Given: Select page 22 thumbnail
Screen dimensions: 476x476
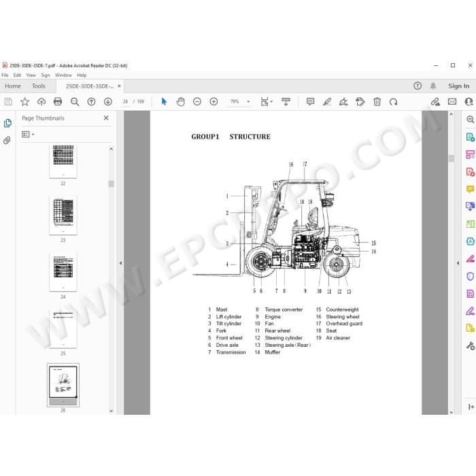Looking at the screenshot, I should coord(63,161).
